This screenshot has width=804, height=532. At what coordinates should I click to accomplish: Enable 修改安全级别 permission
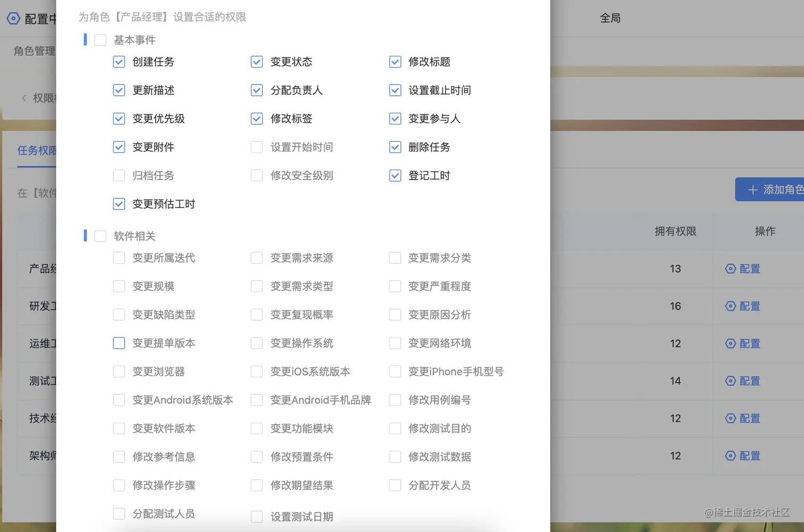point(257,175)
